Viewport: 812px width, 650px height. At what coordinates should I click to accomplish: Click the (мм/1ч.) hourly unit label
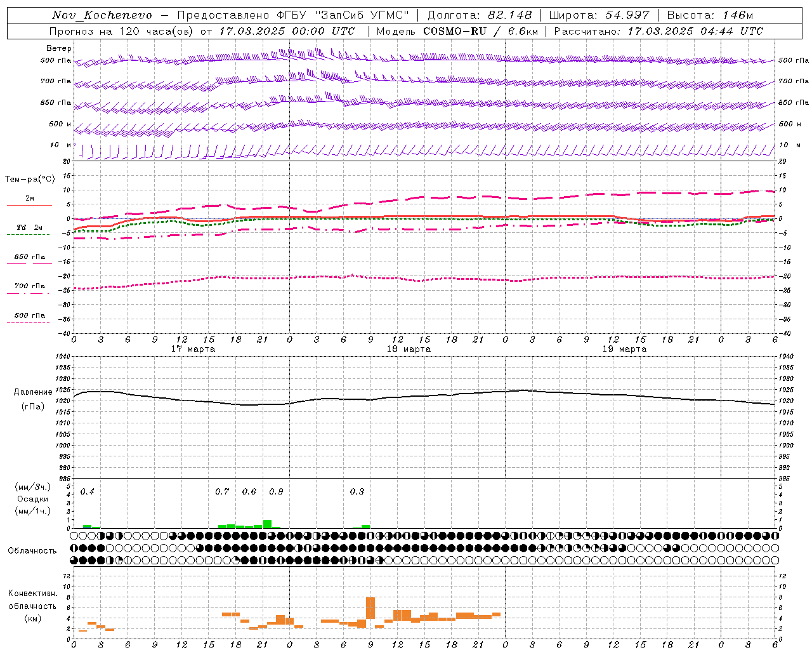33,511
